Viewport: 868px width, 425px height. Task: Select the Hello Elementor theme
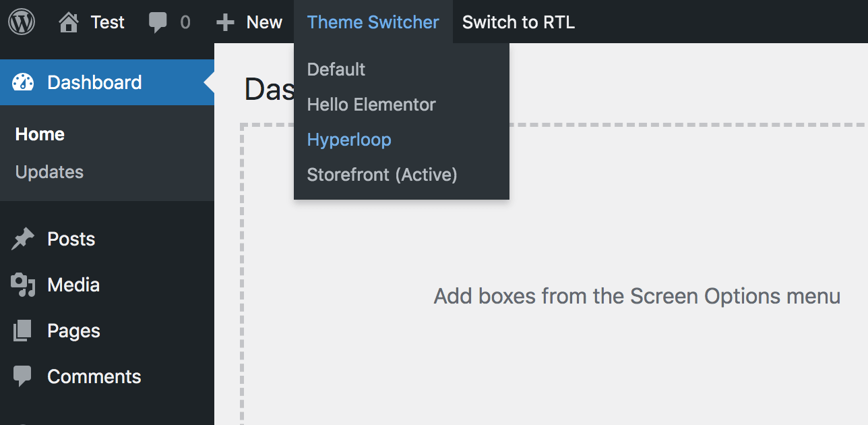click(371, 104)
